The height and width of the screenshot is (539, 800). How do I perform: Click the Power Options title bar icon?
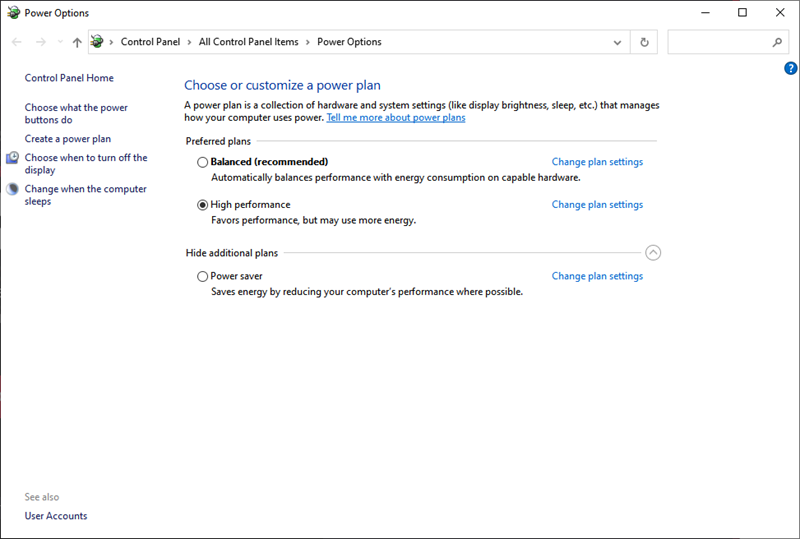tap(12, 13)
